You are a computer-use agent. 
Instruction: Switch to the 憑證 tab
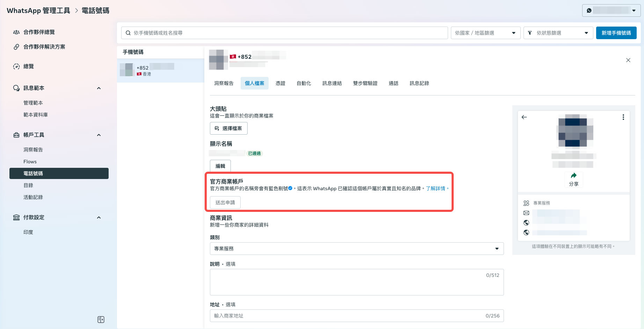point(280,83)
